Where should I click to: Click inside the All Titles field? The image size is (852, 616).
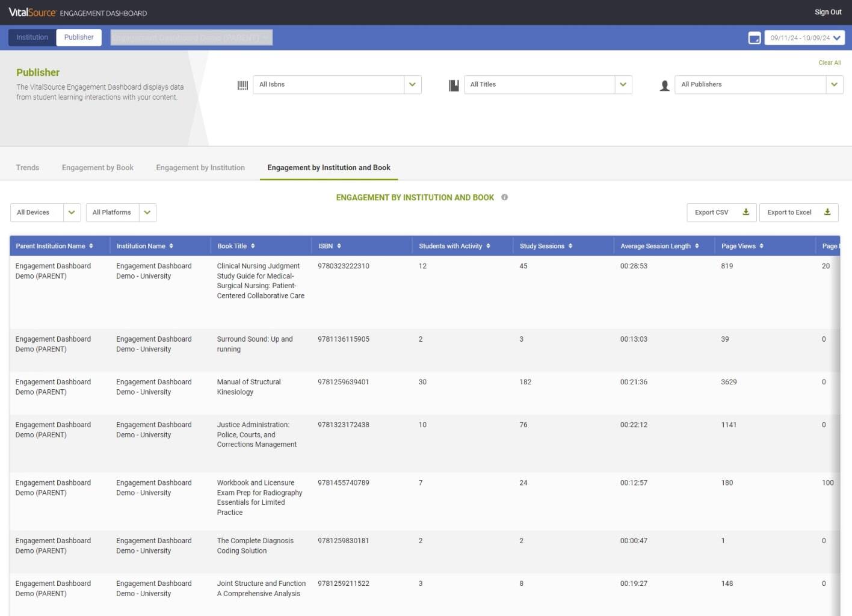[x=540, y=85]
